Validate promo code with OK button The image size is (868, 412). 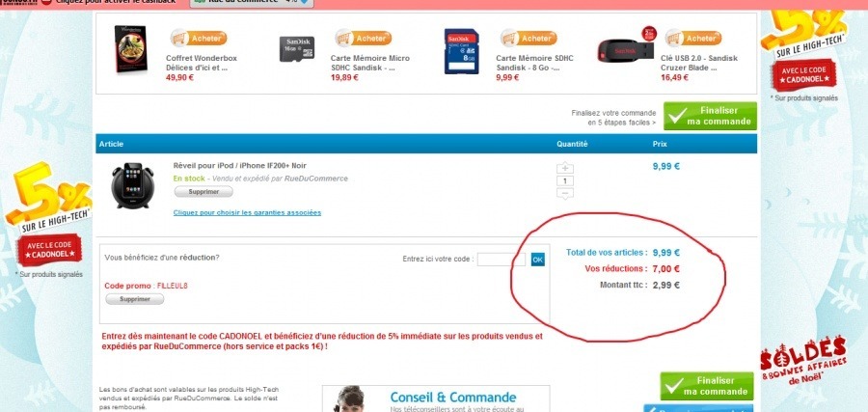point(537,260)
